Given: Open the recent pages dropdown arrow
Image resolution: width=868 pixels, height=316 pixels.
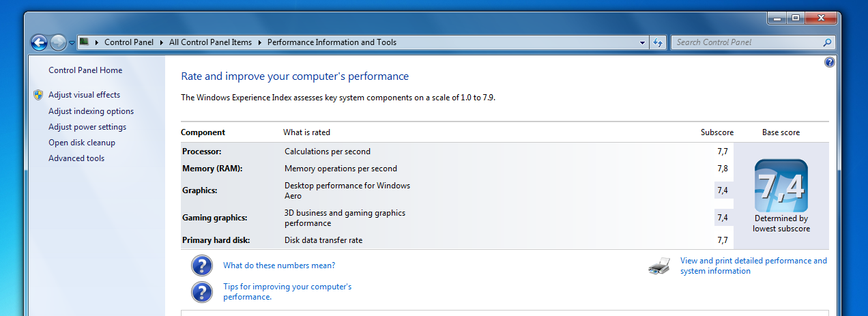Looking at the screenshot, I should [x=72, y=42].
